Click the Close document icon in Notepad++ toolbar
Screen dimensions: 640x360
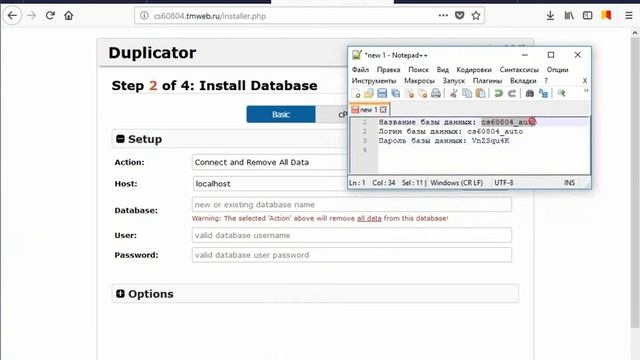(409, 93)
